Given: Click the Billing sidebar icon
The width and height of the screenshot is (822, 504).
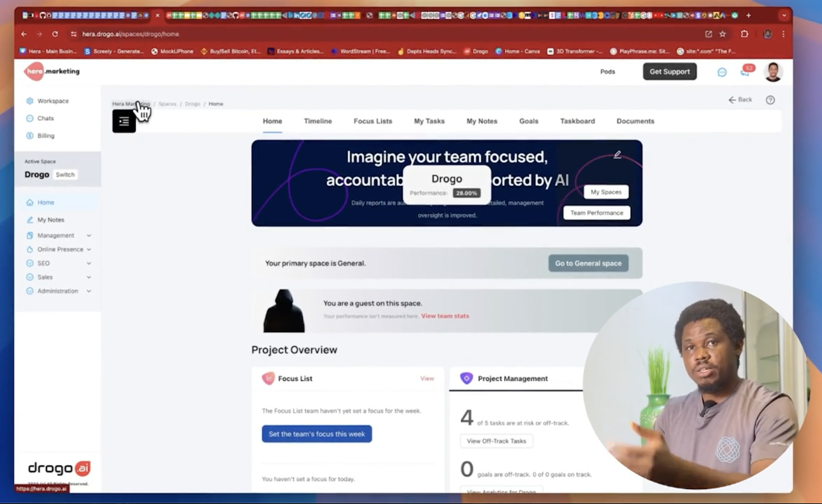Looking at the screenshot, I should click(x=30, y=136).
